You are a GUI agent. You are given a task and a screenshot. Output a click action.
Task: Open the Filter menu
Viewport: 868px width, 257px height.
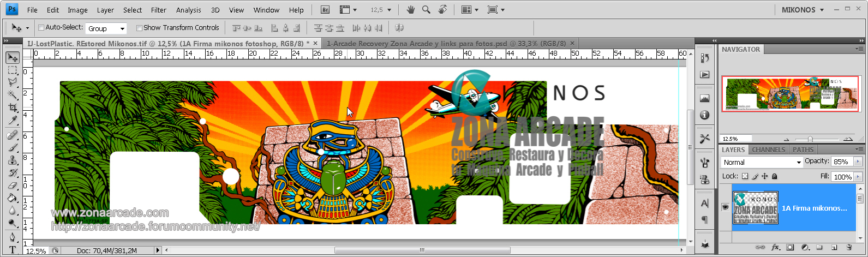click(x=159, y=10)
